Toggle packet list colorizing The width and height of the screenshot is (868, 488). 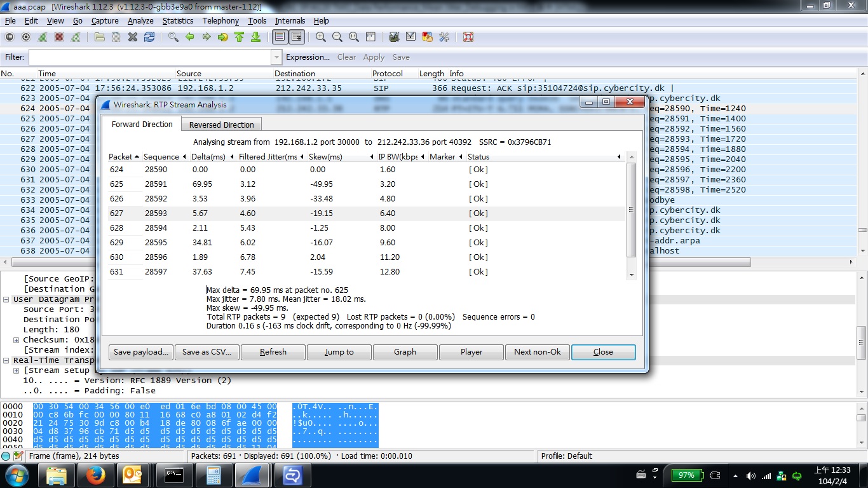point(280,37)
